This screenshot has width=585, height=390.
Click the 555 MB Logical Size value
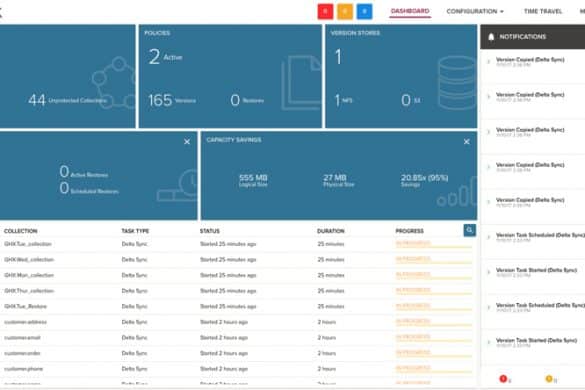coord(253,180)
